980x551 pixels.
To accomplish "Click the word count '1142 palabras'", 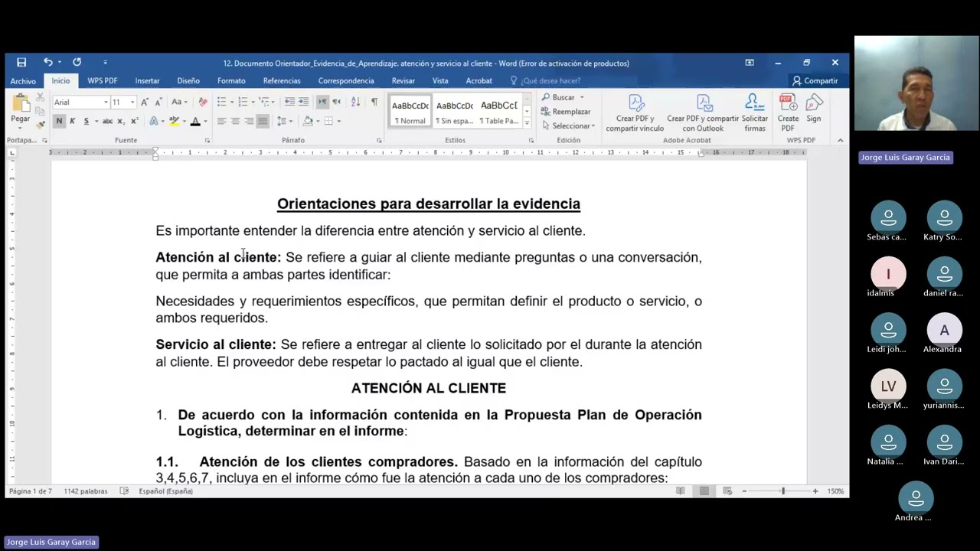I will pyautogui.click(x=85, y=491).
